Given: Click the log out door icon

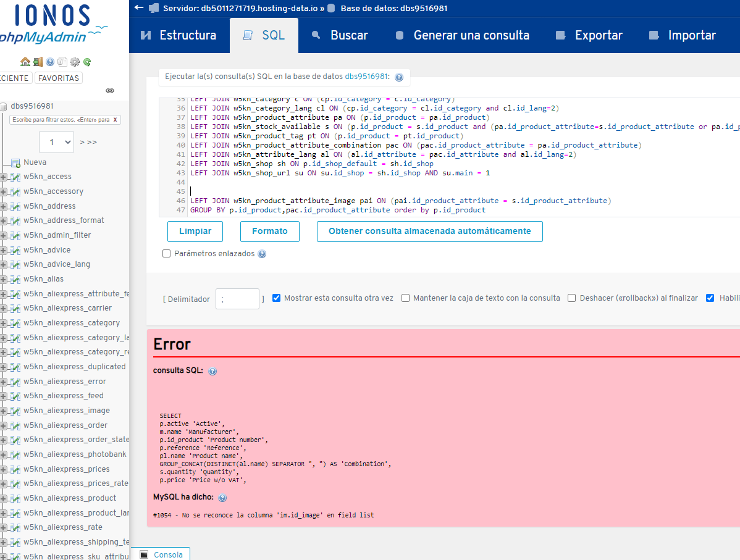Looking at the screenshot, I should click(x=38, y=62).
